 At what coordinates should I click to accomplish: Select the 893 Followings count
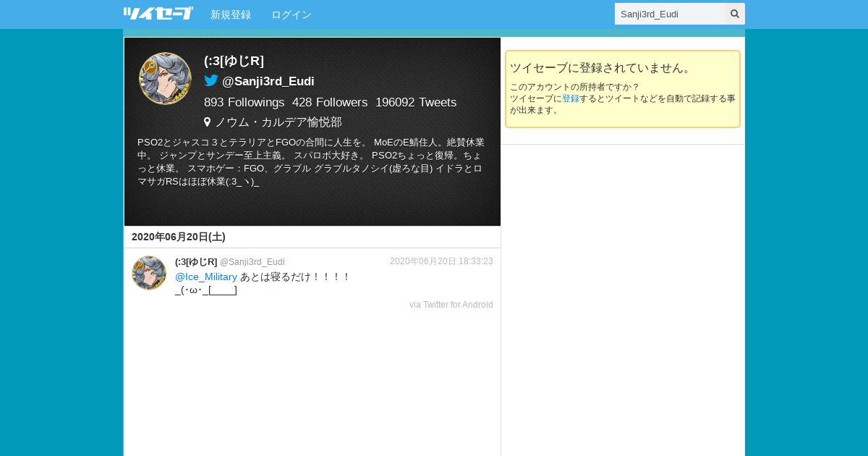[x=244, y=102]
